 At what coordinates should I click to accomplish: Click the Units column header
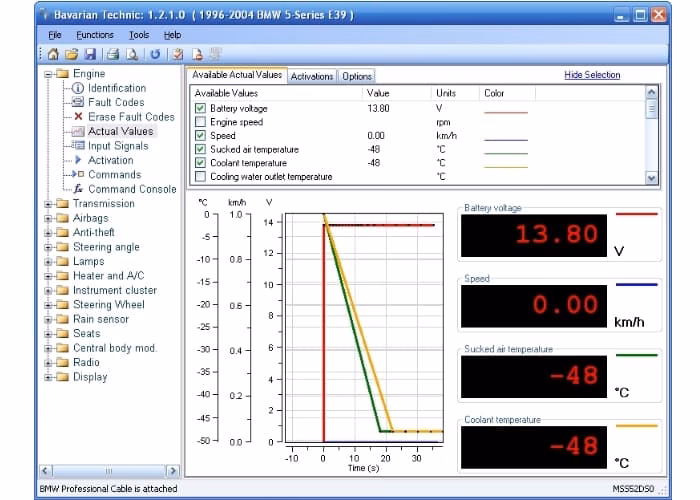pos(456,93)
